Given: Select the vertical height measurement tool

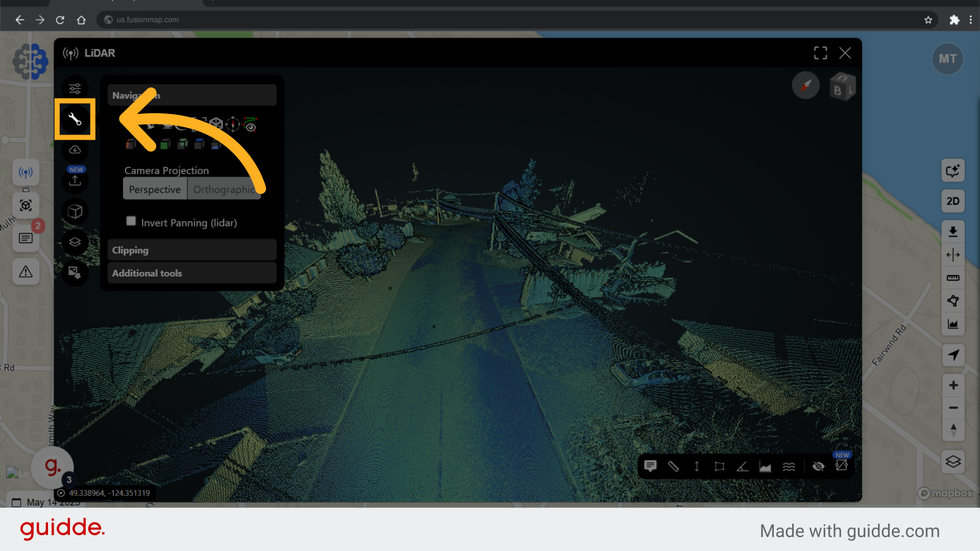Looking at the screenshot, I should (697, 466).
